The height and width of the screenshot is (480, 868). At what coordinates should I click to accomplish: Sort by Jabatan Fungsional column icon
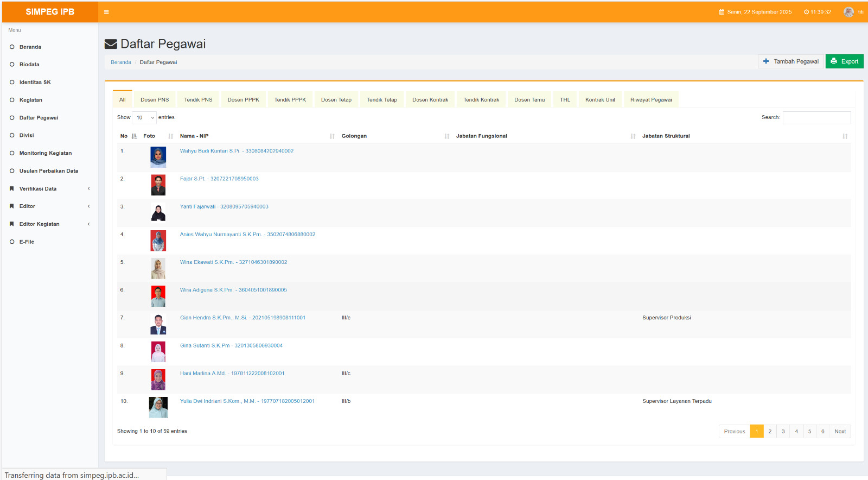coord(633,136)
